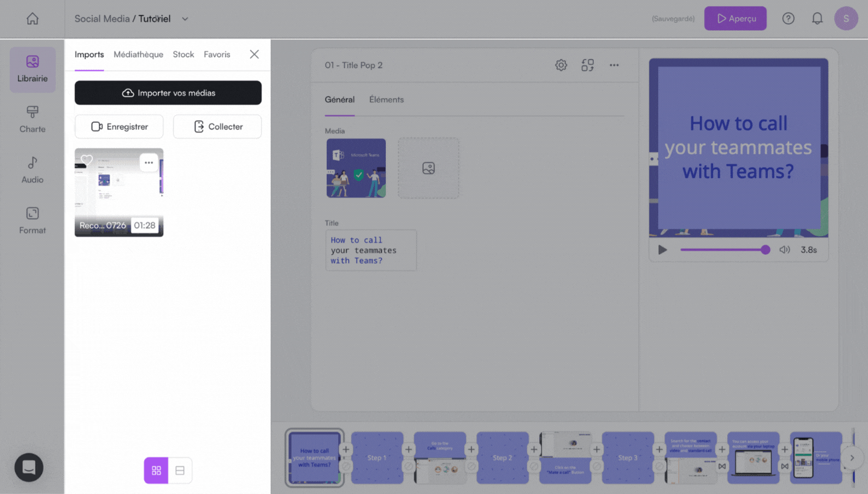Viewport: 868px width, 494px height.
Task: Click the Importer vos médias button
Action: [x=168, y=93]
